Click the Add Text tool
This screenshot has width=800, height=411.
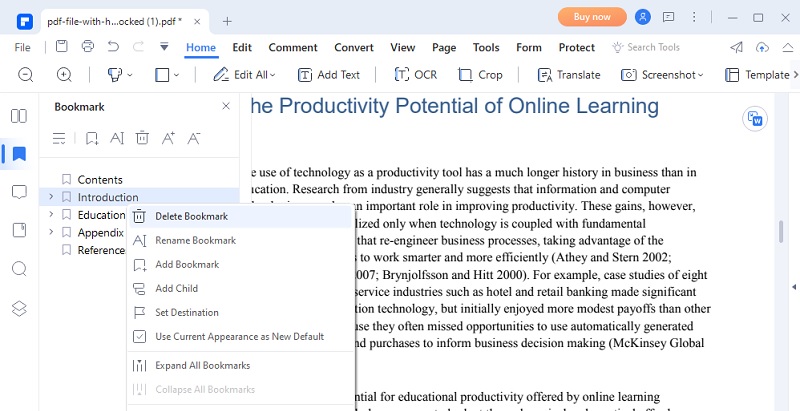click(329, 75)
